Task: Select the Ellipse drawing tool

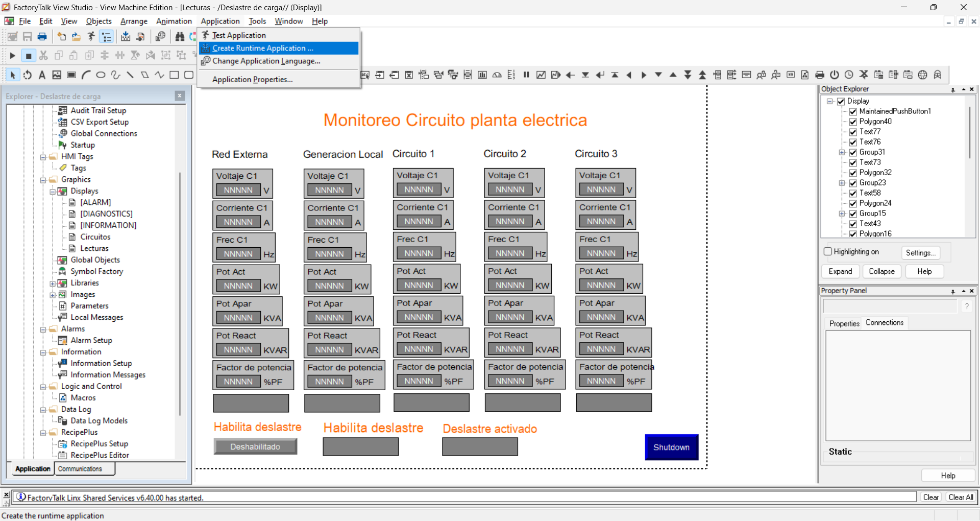Action: pos(101,75)
